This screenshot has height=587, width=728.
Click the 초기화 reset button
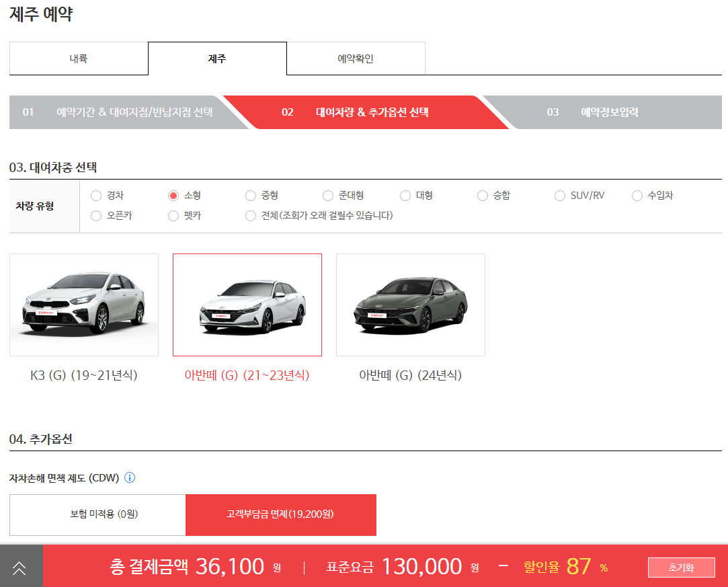681,568
